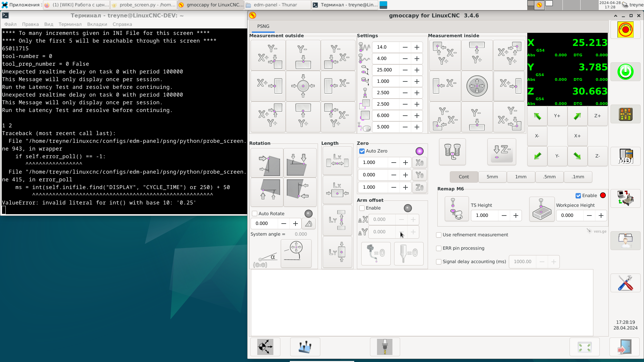The width and height of the screenshot is (644, 362).
Task: Open MDI mode icon
Action: [x=625, y=157]
